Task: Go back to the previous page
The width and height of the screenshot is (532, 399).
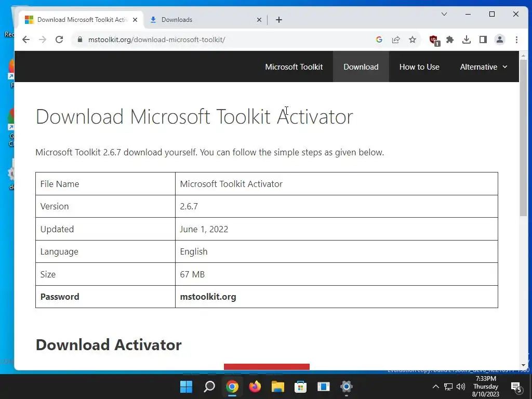Action: click(26, 39)
